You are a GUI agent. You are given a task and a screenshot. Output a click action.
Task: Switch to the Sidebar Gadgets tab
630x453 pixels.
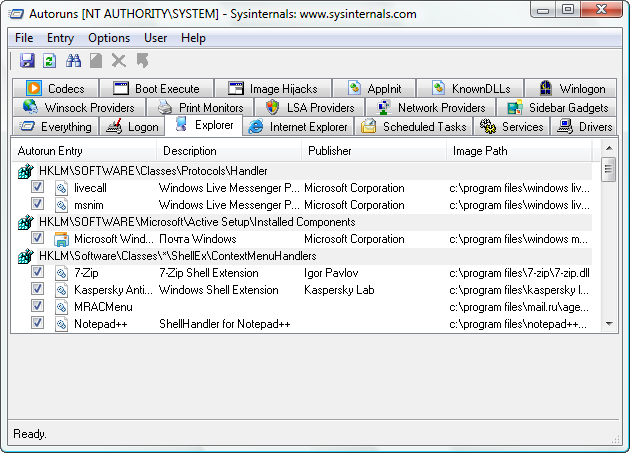(x=557, y=107)
